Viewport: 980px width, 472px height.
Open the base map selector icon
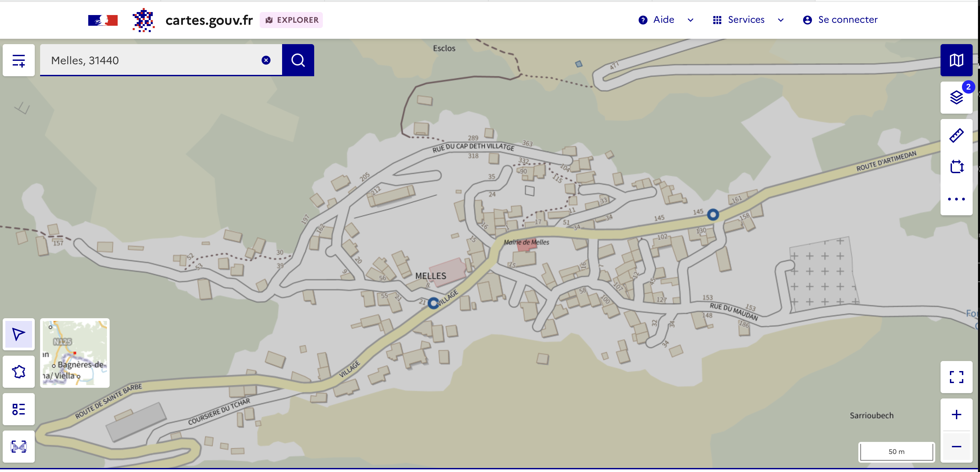coord(956,60)
